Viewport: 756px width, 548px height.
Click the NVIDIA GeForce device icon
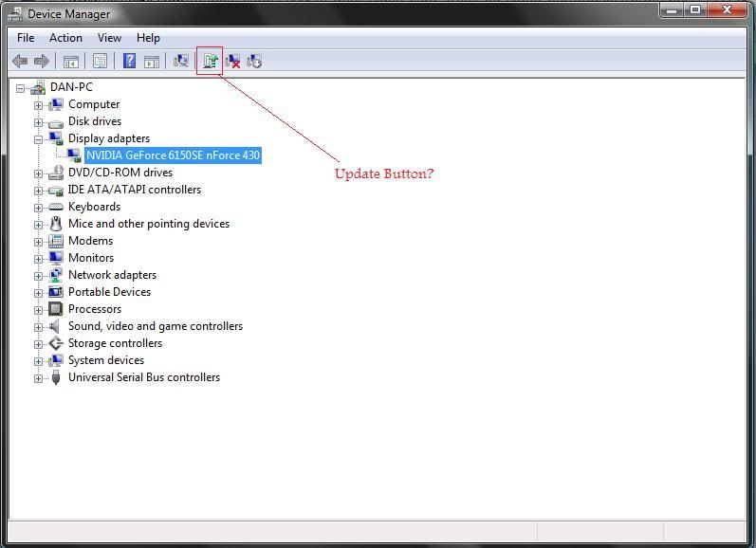pyautogui.click(x=74, y=155)
